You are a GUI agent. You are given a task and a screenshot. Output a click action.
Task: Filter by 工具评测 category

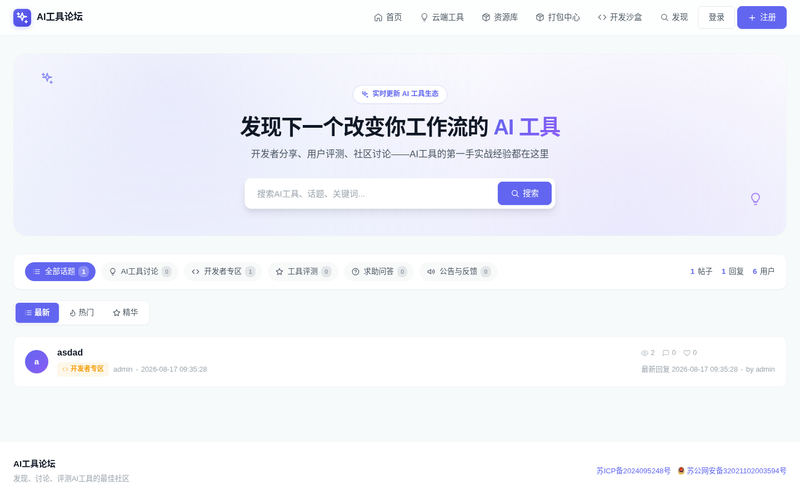[303, 271]
